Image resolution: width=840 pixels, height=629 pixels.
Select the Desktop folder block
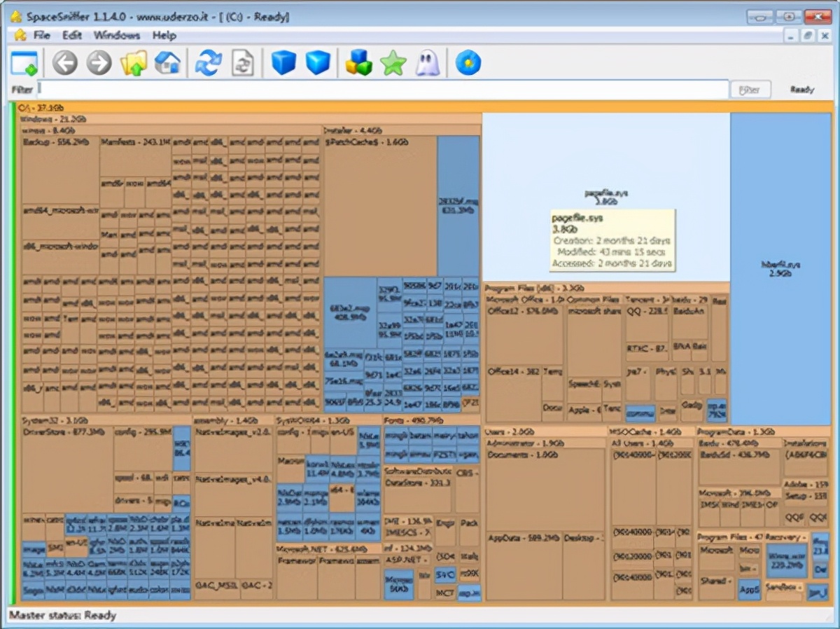tap(584, 566)
